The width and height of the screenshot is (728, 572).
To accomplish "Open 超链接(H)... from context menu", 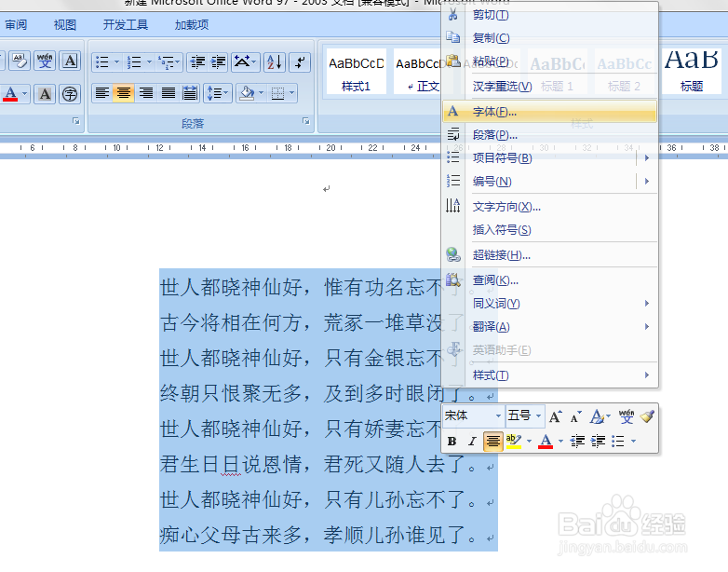I will point(550,254).
